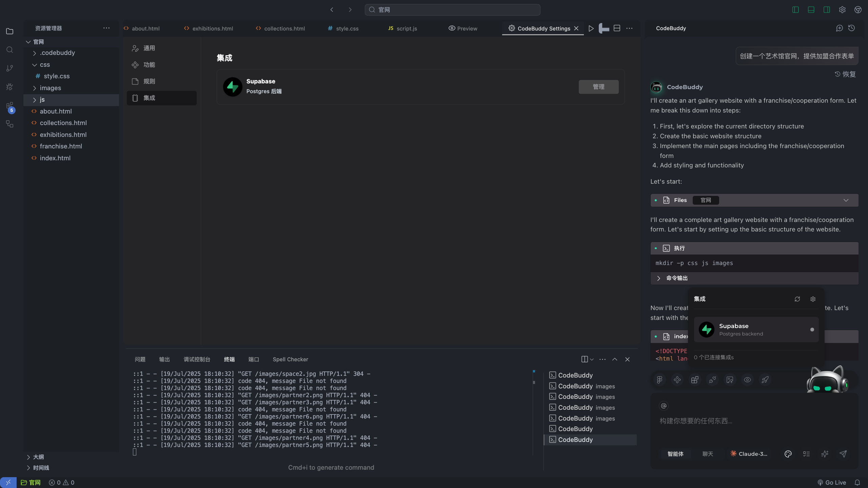This screenshot has height=488, width=868.
Task: Toggle the bottom panel layout button
Action: click(x=811, y=10)
